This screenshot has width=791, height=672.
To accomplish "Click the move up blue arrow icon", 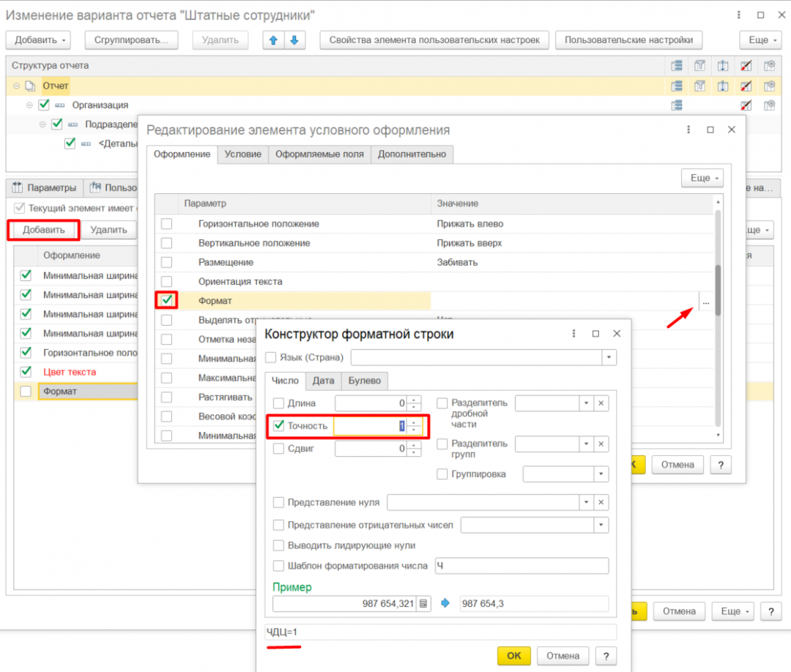I will pyautogui.click(x=273, y=40).
